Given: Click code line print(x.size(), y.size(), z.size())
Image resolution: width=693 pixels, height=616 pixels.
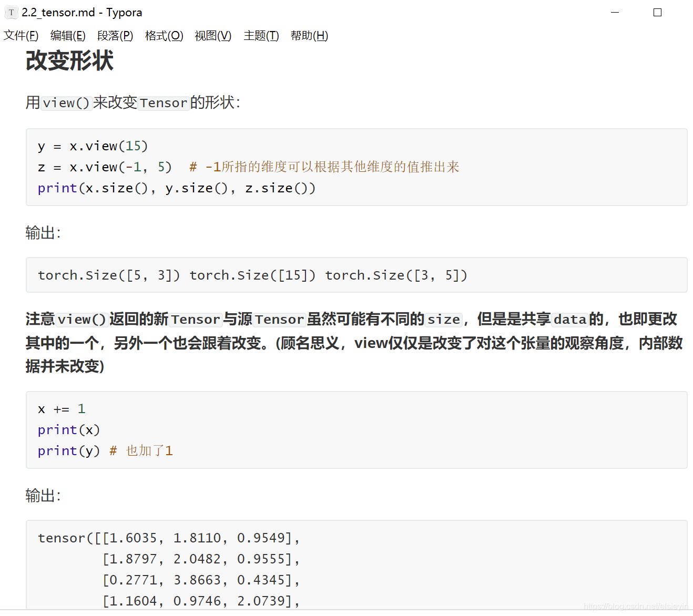Looking at the screenshot, I should (177, 188).
